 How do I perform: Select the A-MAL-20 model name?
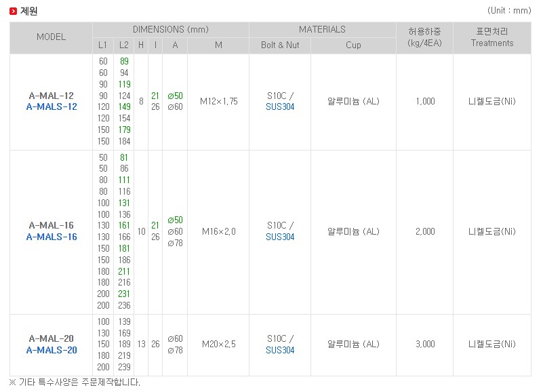click(52, 338)
